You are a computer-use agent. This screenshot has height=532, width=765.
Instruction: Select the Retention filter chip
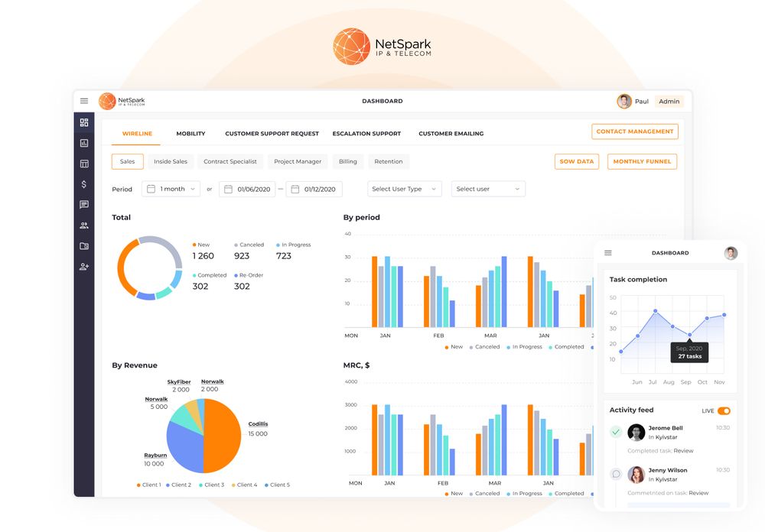point(389,161)
